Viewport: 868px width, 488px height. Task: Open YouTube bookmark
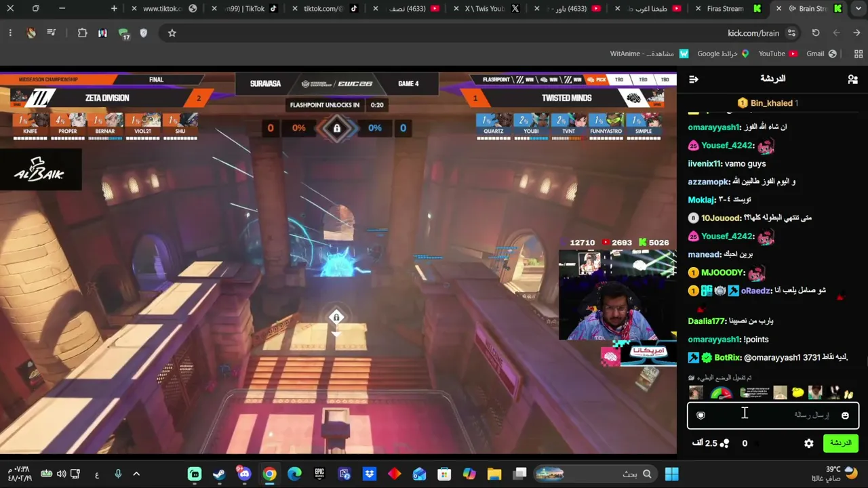[x=777, y=54]
